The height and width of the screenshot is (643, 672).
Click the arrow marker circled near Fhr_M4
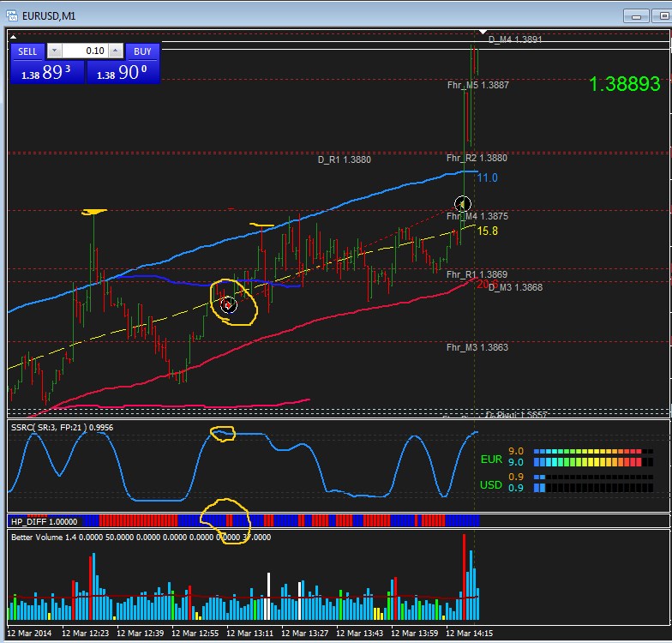pyautogui.click(x=463, y=204)
